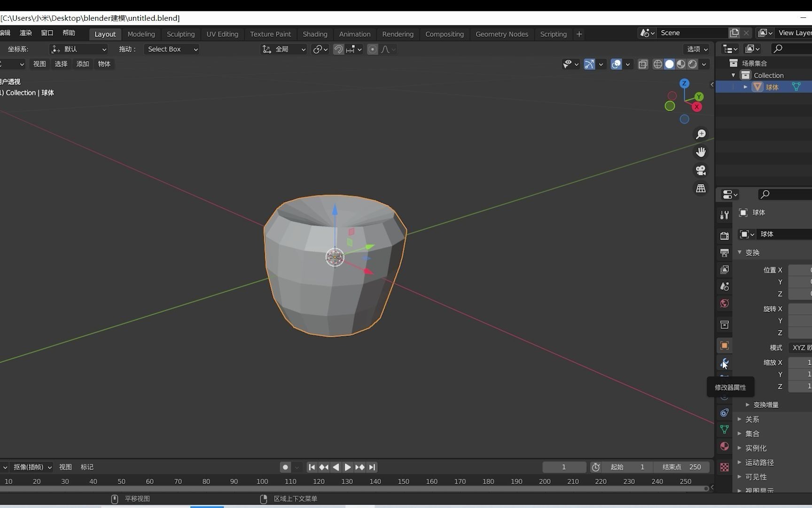The image size is (812, 508).
Task: Open the Material properties tab icon
Action: coord(725,446)
